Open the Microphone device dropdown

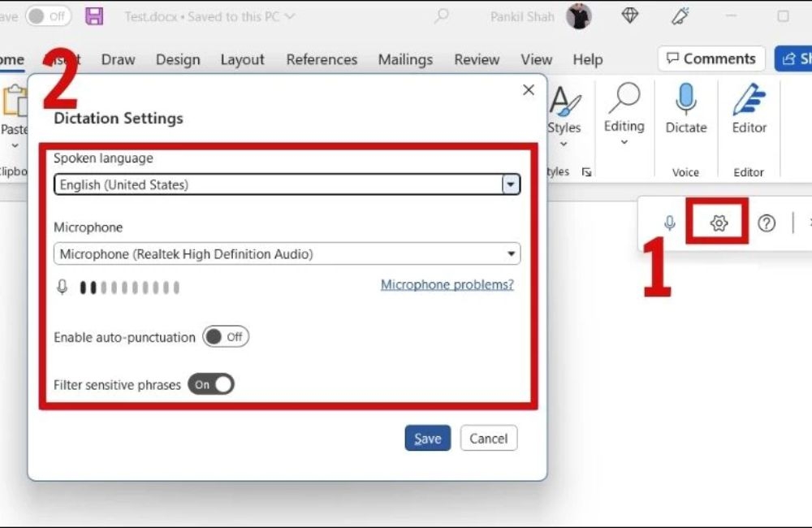point(287,254)
